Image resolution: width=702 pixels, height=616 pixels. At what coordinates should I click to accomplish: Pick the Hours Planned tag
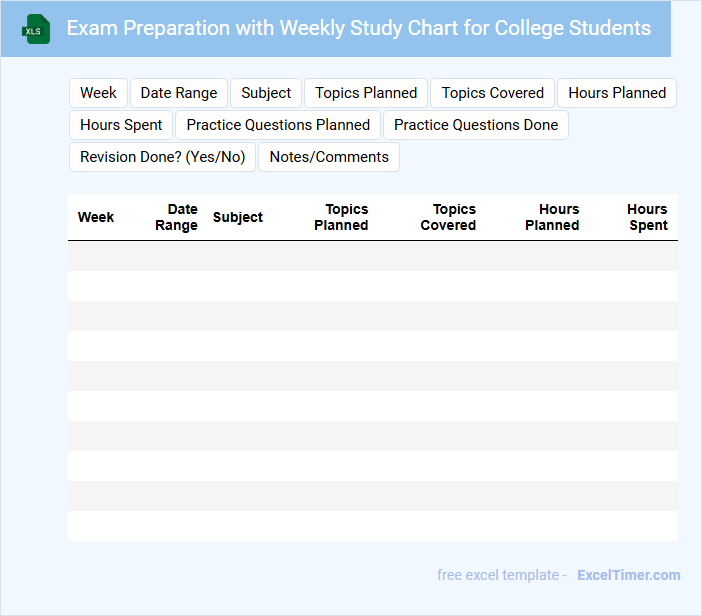pos(617,93)
